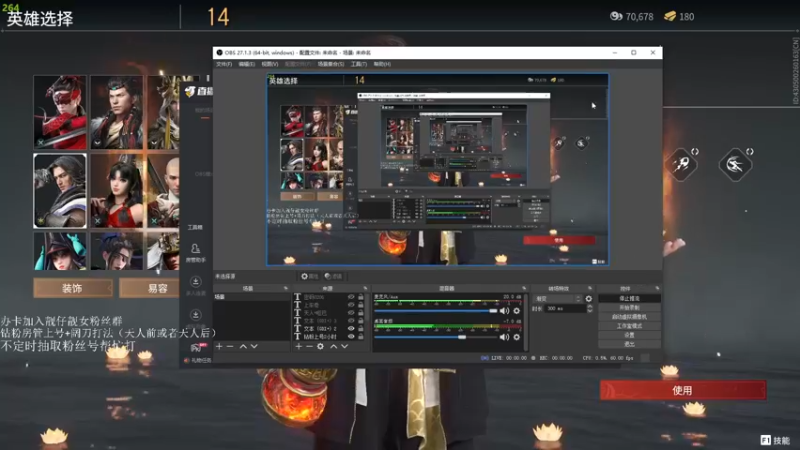Click the silver coin currency icon
The height and width of the screenshot is (450, 800).
(x=616, y=16)
